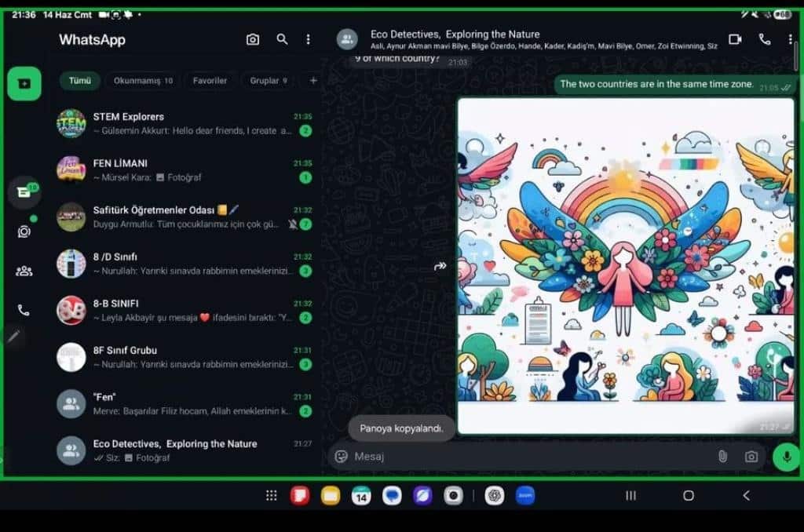Select the Gruplar filter tab
Screen dimensions: 804x532
[269, 81]
